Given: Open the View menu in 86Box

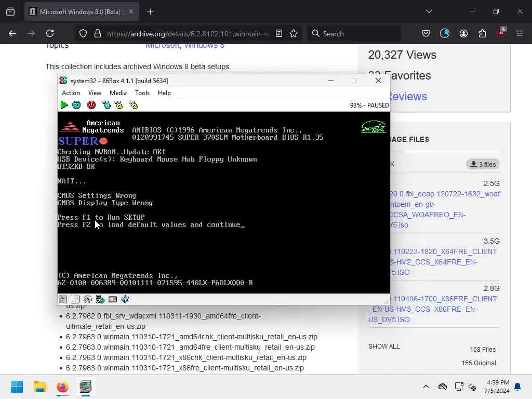Looking at the screenshot, I should [95, 93].
